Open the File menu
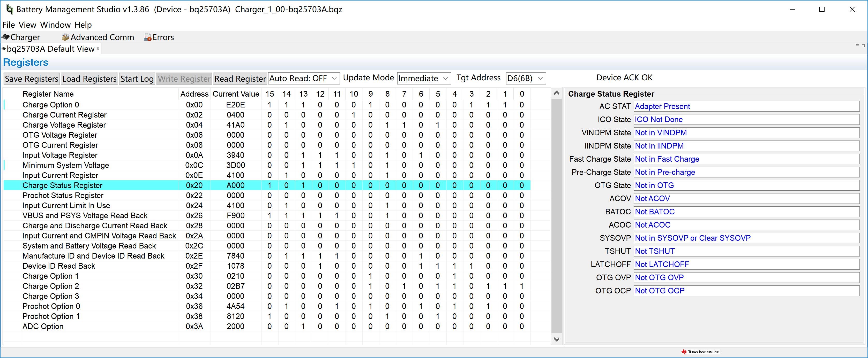The width and height of the screenshot is (868, 358). tap(9, 25)
